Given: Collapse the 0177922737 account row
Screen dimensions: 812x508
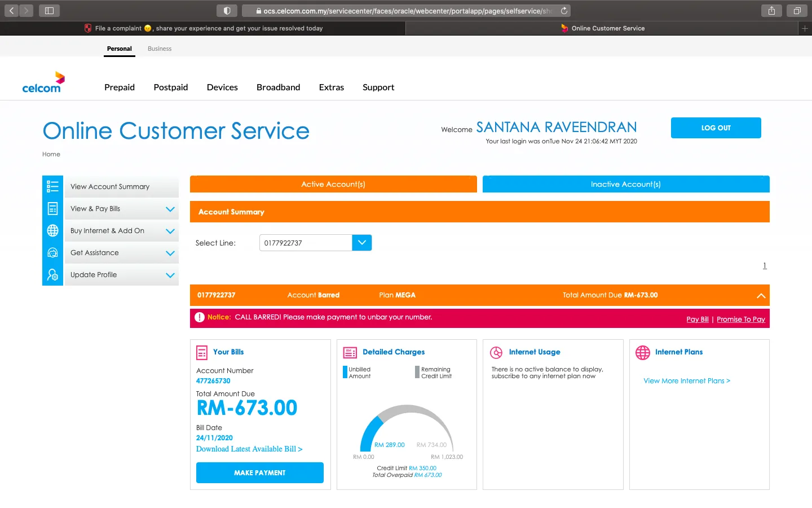Looking at the screenshot, I should [761, 296].
